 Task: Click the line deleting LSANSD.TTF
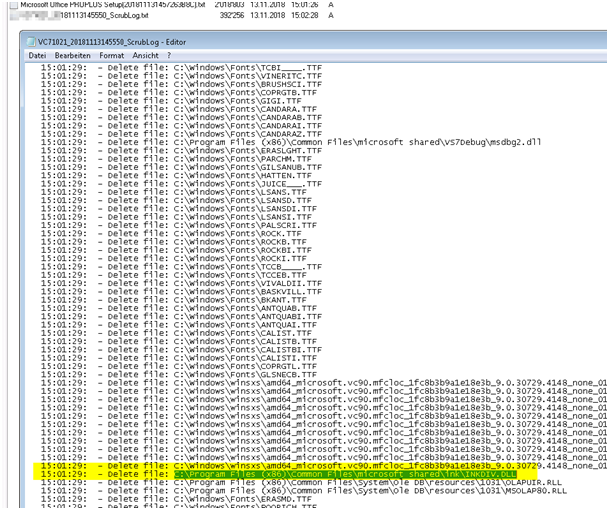click(176, 200)
